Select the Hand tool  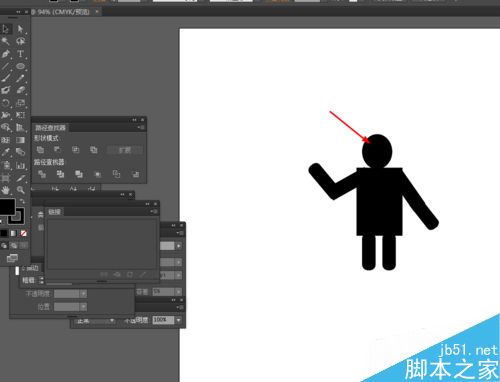point(5,190)
